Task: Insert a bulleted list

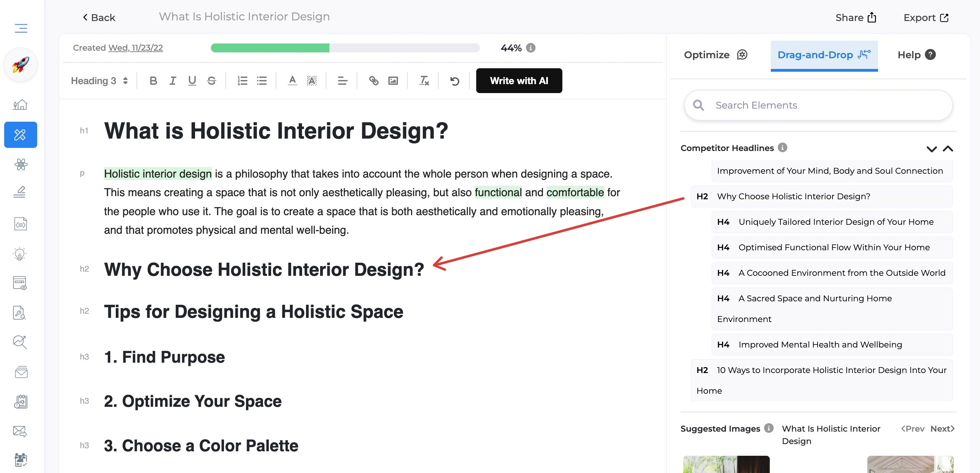Action: tap(262, 81)
